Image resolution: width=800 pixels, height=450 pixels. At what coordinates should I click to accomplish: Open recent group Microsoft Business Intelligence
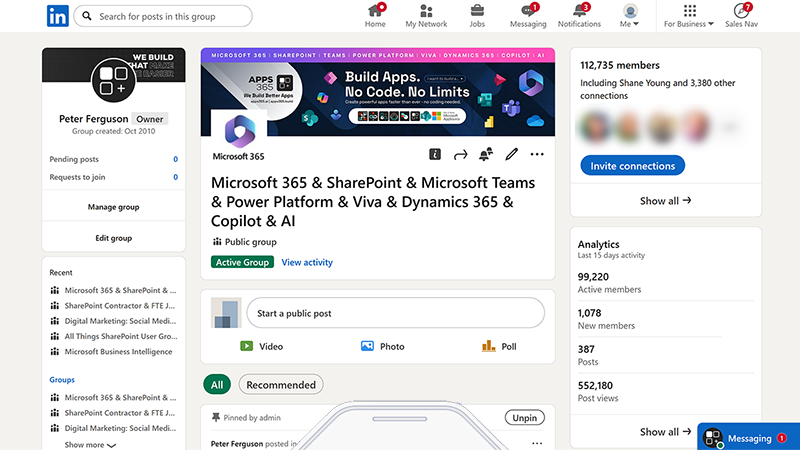[x=118, y=352]
